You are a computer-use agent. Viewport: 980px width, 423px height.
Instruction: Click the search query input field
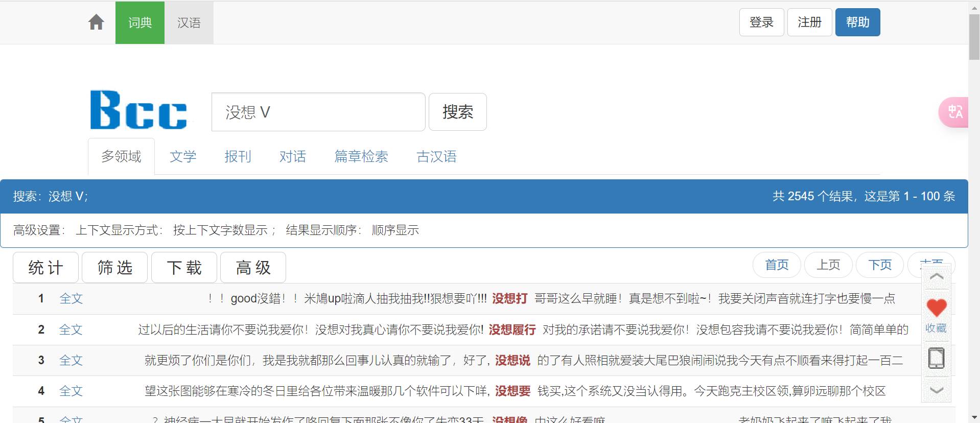[318, 112]
